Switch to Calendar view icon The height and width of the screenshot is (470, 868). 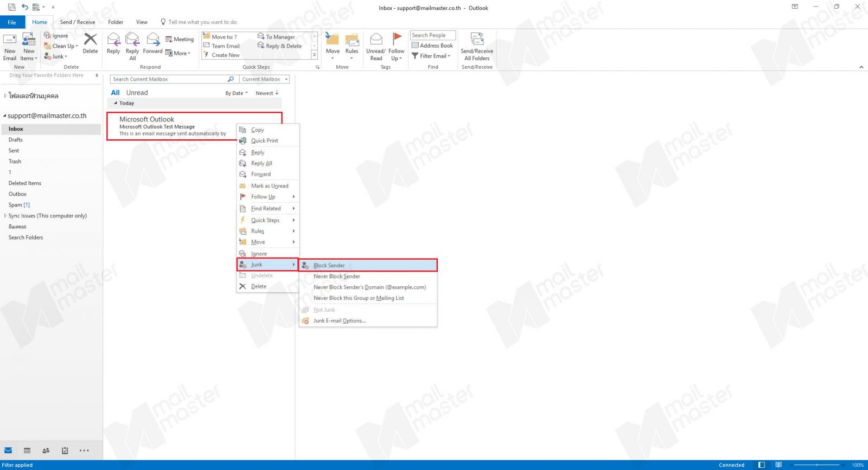click(27, 450)
